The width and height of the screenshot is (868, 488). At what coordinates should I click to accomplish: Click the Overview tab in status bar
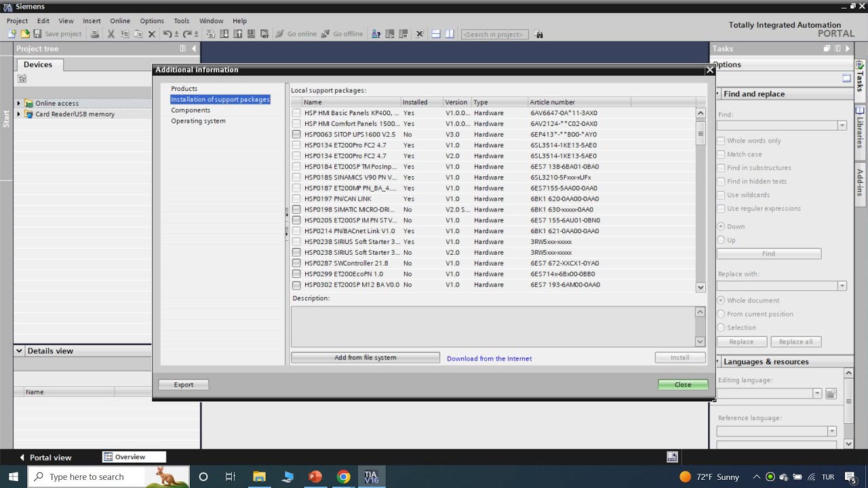[x=134, y=457]
